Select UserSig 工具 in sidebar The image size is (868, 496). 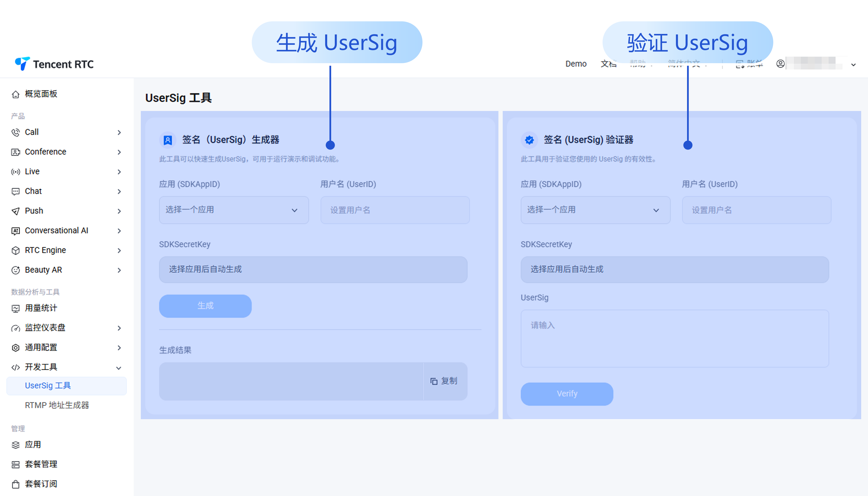click(x=67, y=386)
